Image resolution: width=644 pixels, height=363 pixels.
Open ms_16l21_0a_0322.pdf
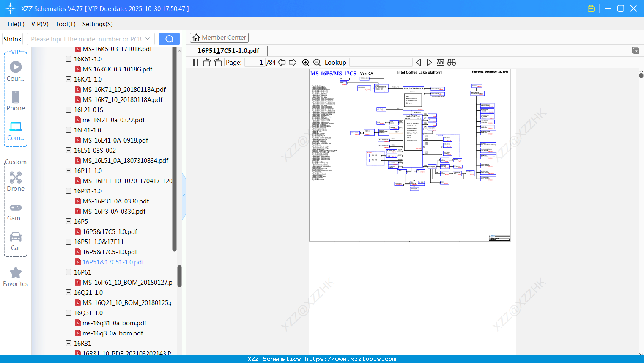click(113, 120)
